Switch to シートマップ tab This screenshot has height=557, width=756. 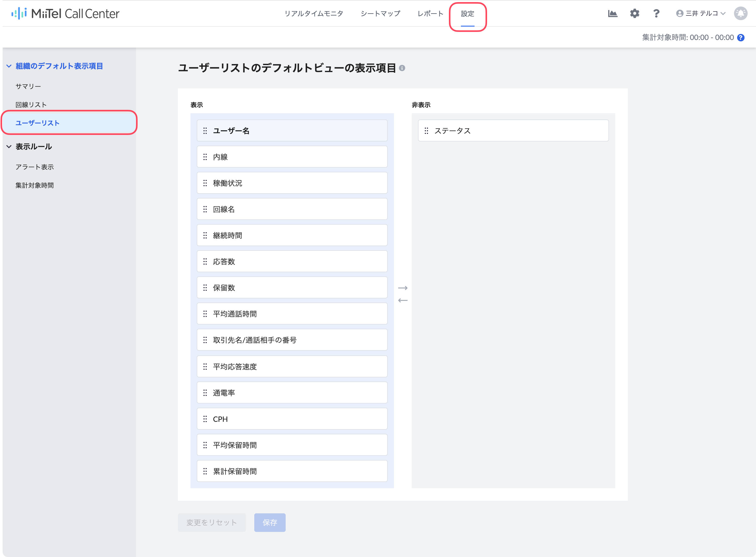click(380, 14)
